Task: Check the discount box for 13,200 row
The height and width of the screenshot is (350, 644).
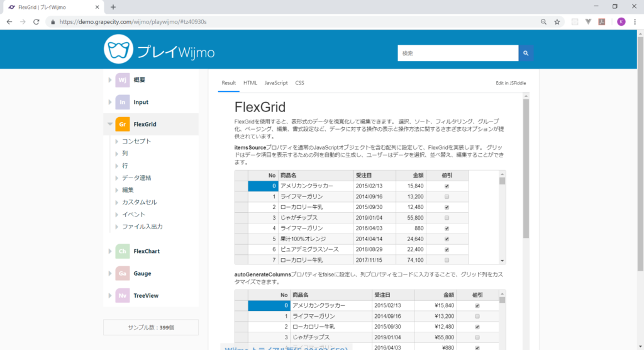Action: pyautogui.click(x=447, y=197)
